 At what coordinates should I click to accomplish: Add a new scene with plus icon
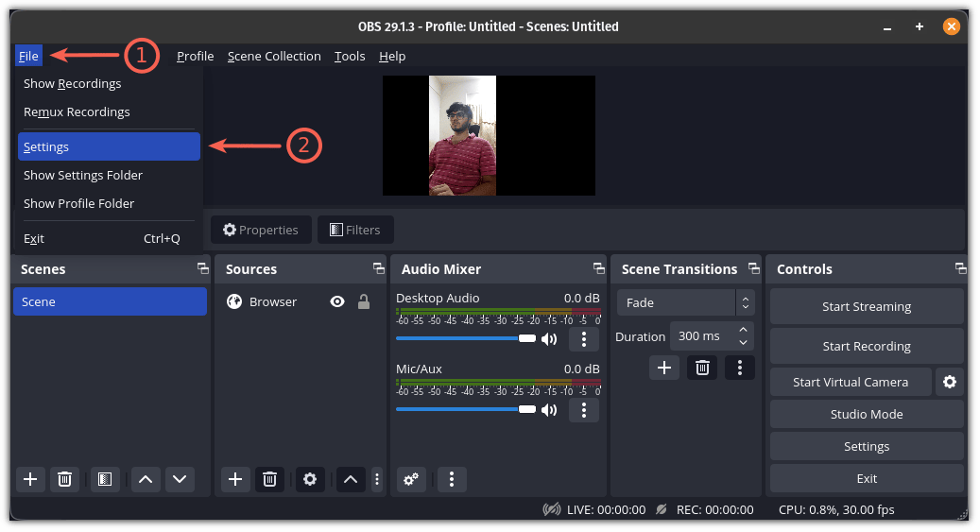click(30, 479)
